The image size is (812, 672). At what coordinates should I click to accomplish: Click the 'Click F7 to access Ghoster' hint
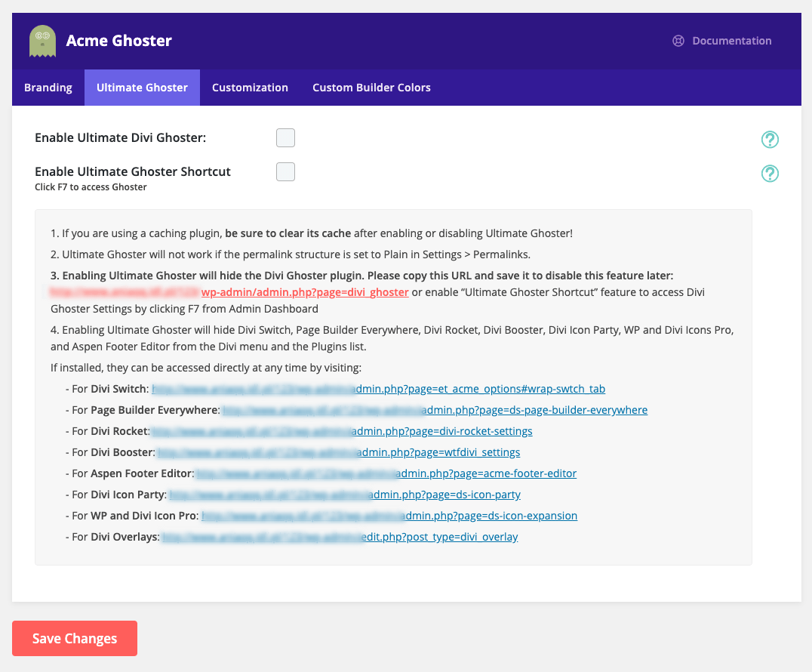click(x=91, y=187)
